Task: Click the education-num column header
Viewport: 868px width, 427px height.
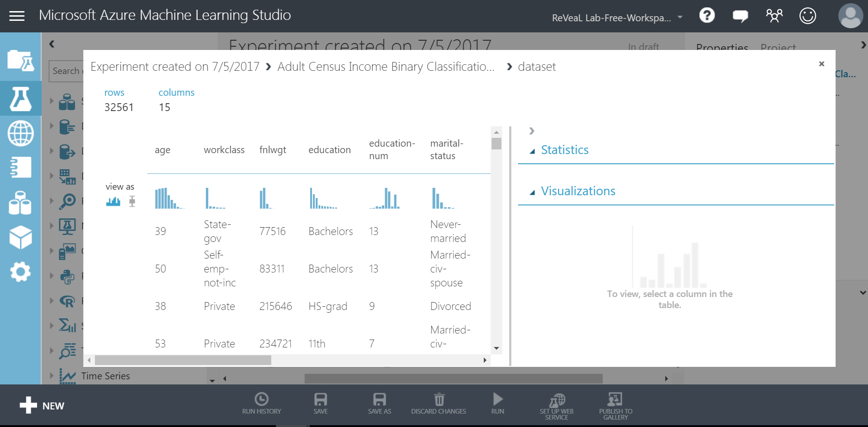Action: [392, 149]
